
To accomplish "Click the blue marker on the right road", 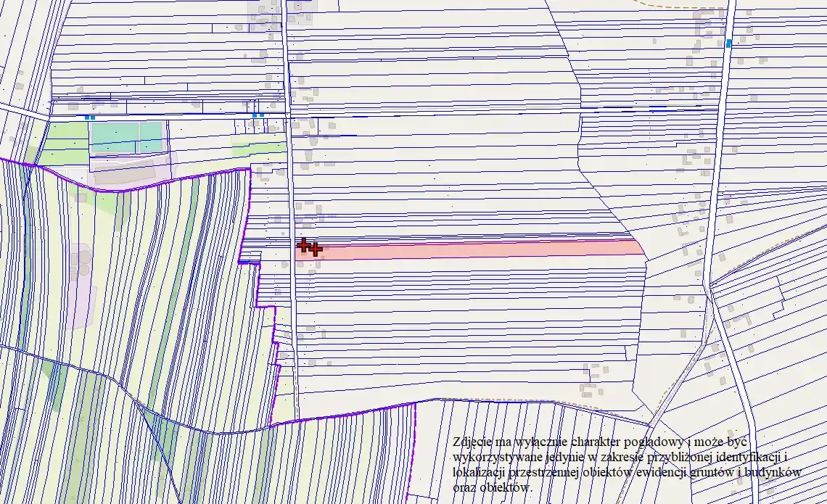I will [x=728, y=44].
